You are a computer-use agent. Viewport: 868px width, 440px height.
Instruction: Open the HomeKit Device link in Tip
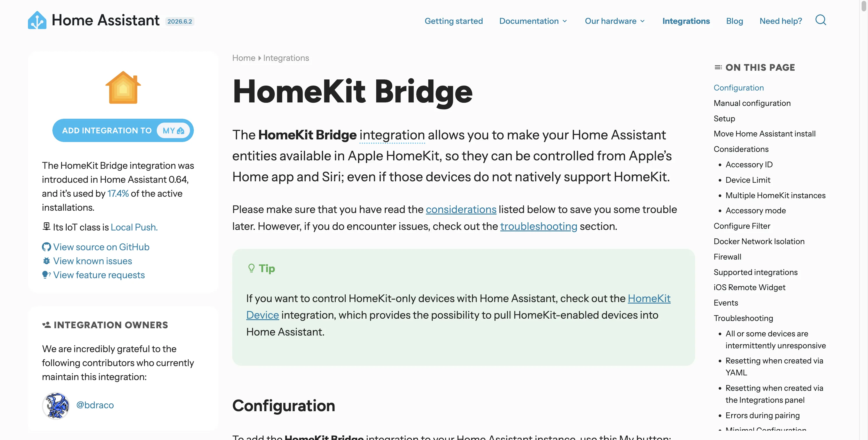coord(649,298)
